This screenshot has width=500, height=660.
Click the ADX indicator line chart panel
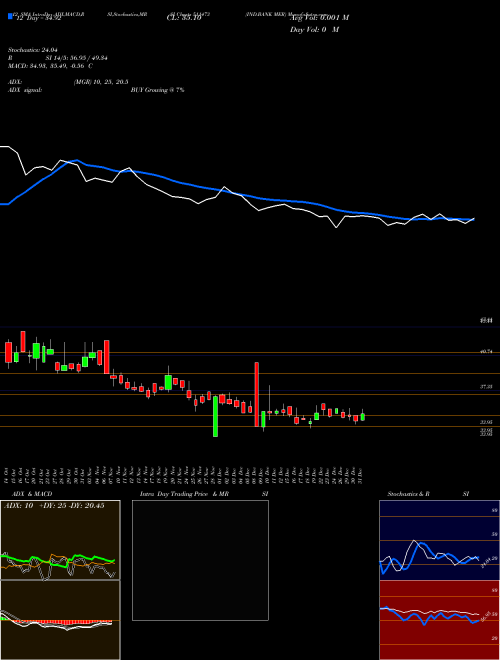(x=60, y=540)
